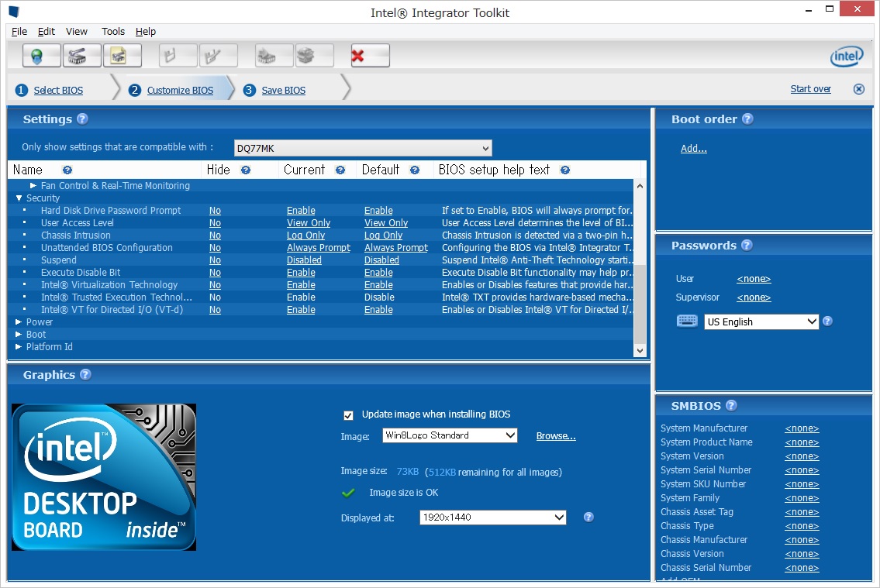Open help for the Settings panel

click(82, 119)
